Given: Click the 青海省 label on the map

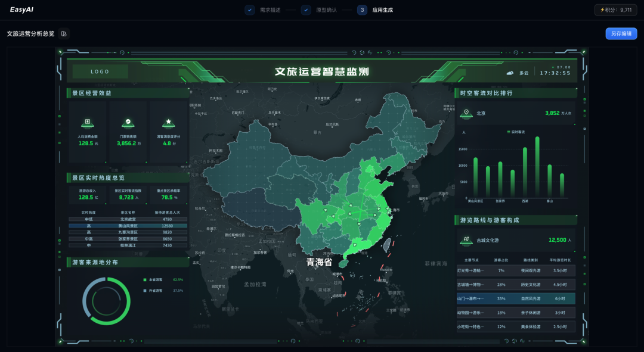Looking at the screenshot, I should tap(319, 262).
